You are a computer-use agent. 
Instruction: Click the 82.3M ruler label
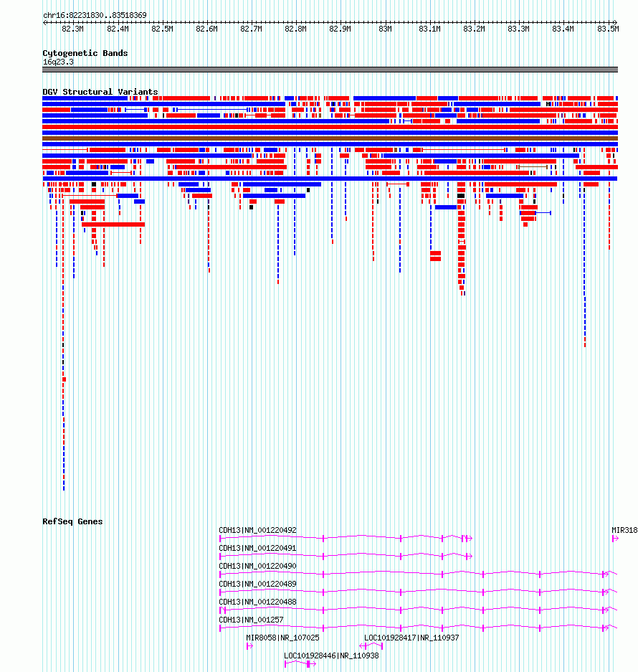(x=73, y=29)
